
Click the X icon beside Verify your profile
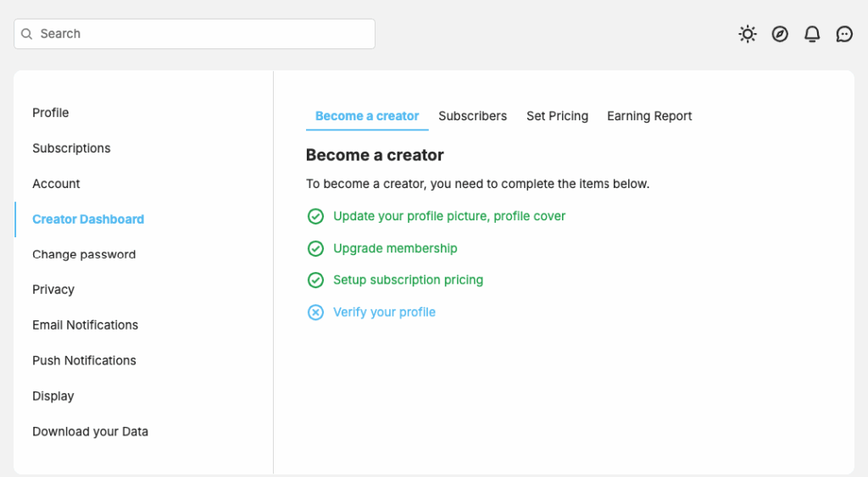315,312
